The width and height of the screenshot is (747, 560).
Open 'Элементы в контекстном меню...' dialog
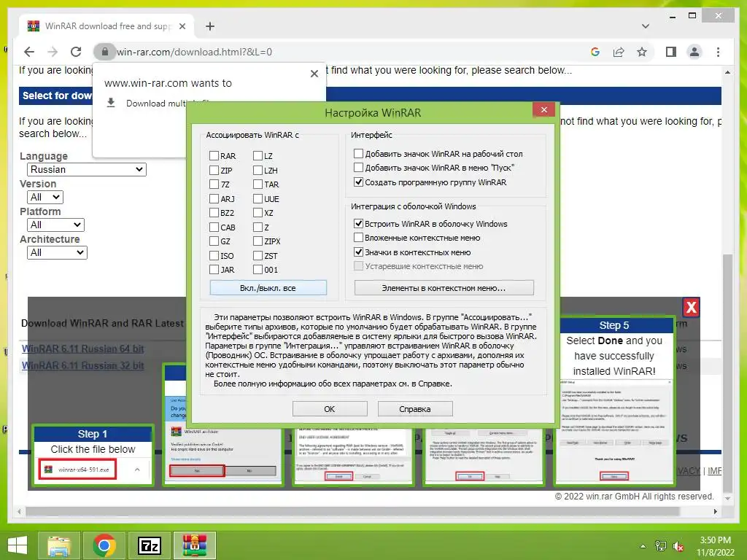point(444,288)
